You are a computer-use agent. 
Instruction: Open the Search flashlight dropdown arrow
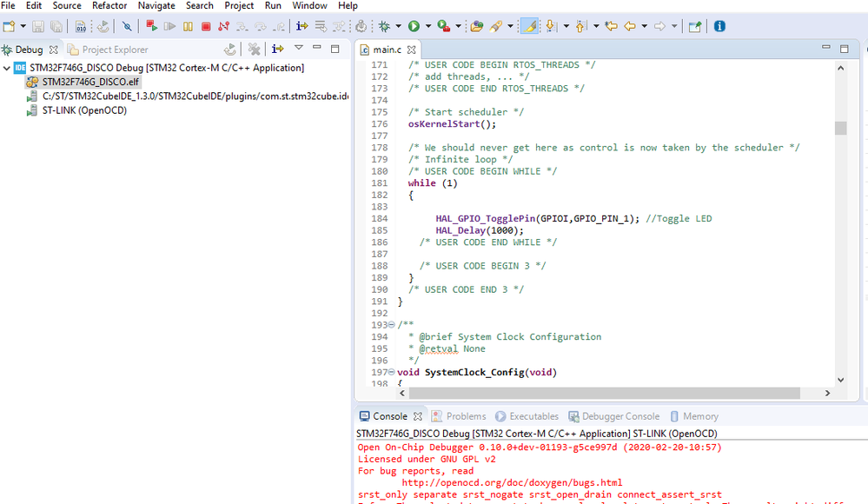click(510, 26)
